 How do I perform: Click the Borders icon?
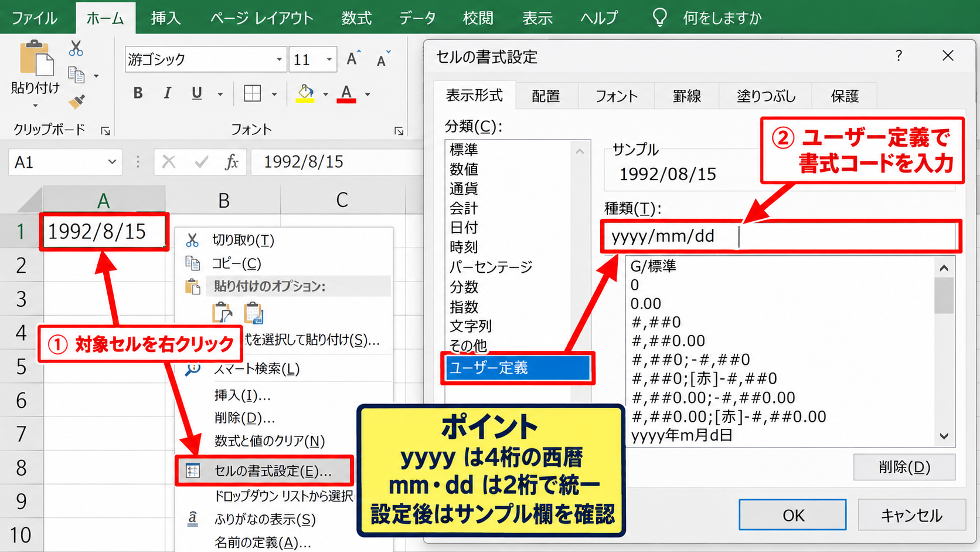tap(253, 93)
